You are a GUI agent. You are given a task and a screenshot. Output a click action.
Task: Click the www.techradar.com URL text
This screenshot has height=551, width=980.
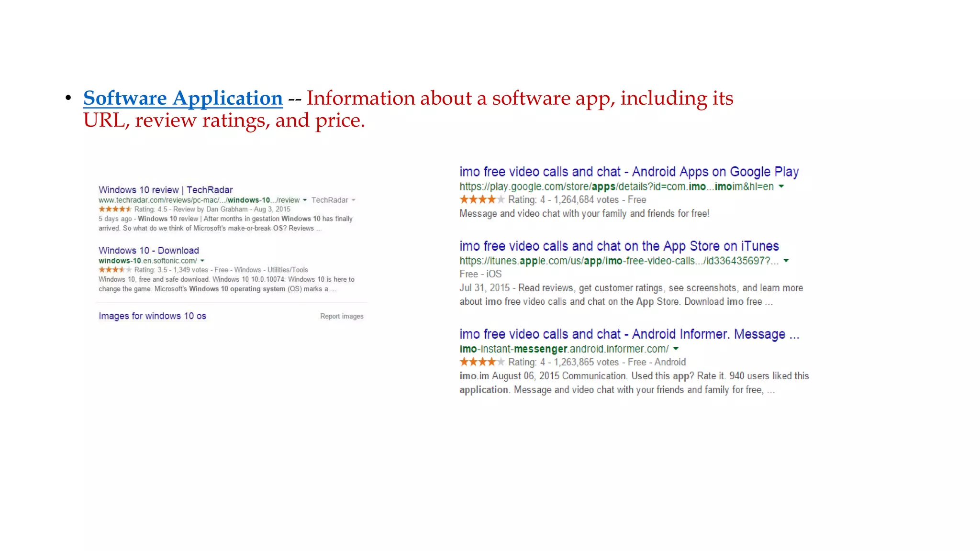pos(199,200)
